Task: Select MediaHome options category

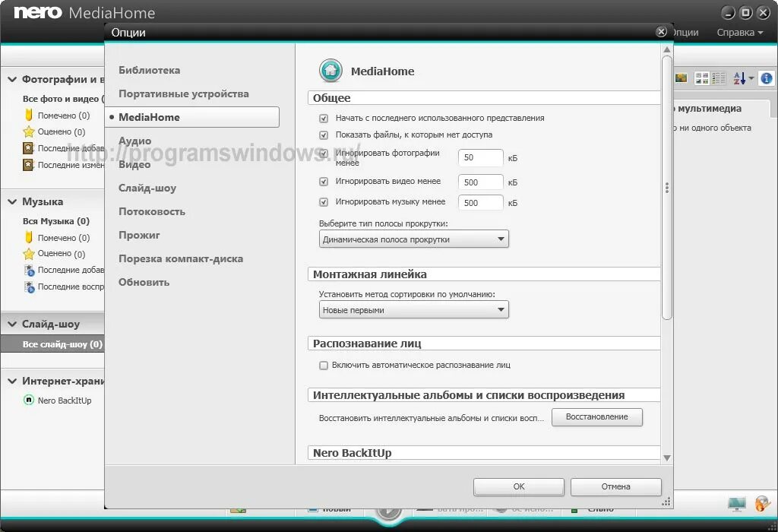Action: pos(192,117)
